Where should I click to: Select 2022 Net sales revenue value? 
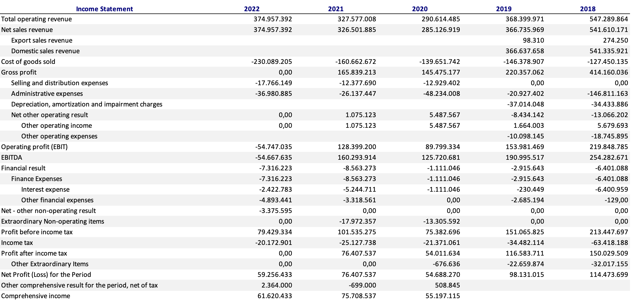272,30
